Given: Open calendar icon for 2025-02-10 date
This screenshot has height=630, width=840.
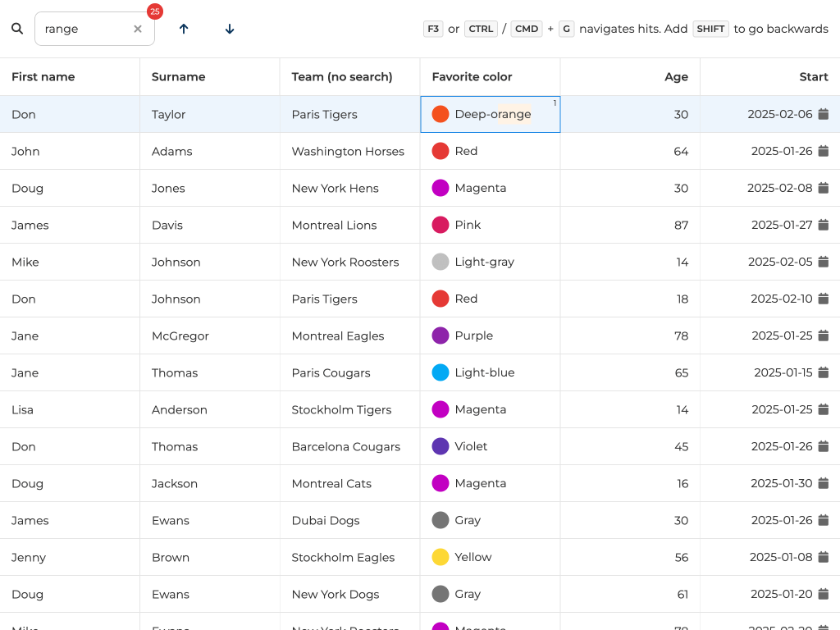Looking at the screenshot, I should click(x=824, y=299).
